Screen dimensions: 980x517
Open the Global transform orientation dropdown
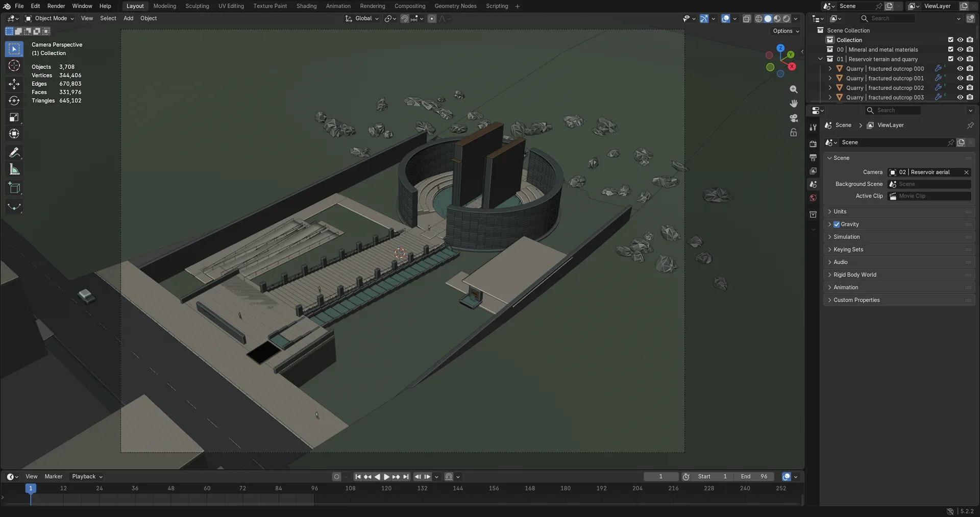(x=362, y=18)
